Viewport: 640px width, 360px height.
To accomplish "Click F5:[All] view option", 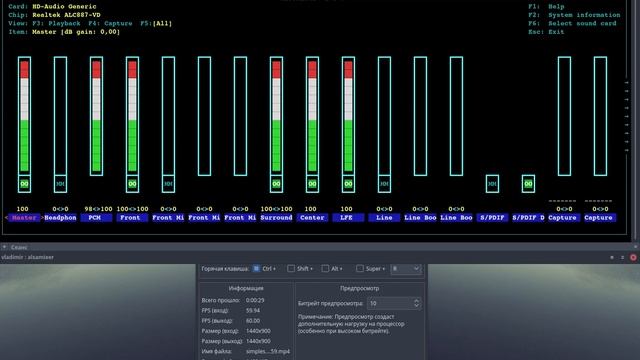I will click(156, 24).
